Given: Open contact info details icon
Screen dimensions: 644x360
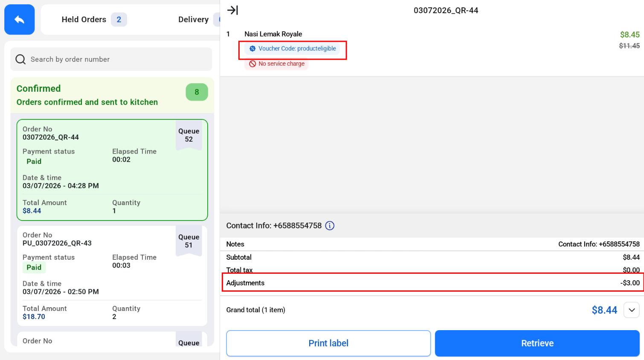Looking at the screenshot, I should [330, 226].
